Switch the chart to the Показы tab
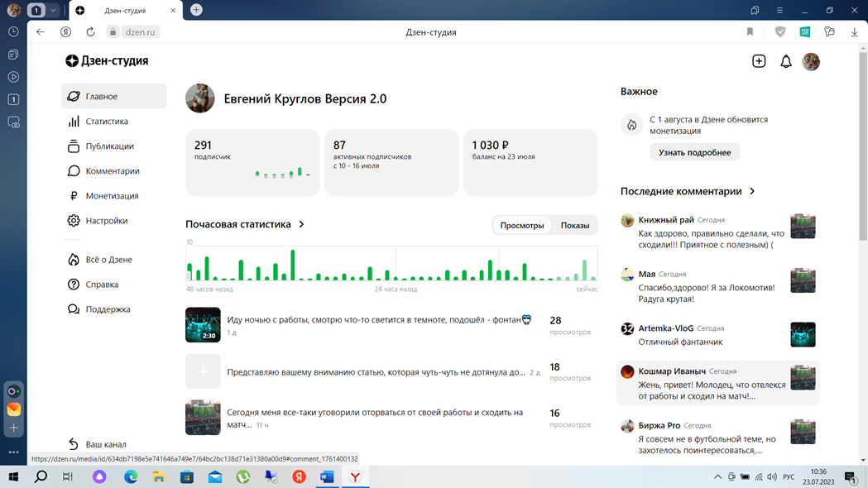 575,225
